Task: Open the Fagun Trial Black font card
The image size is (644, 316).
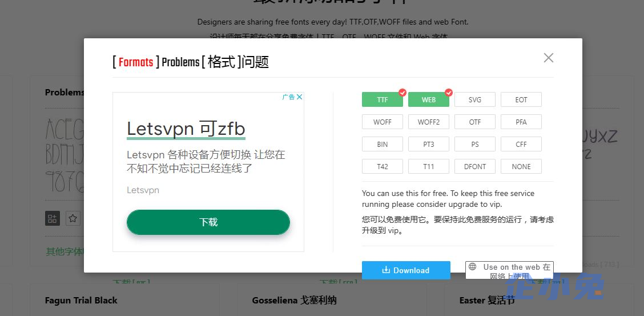Action: point(81,301)
